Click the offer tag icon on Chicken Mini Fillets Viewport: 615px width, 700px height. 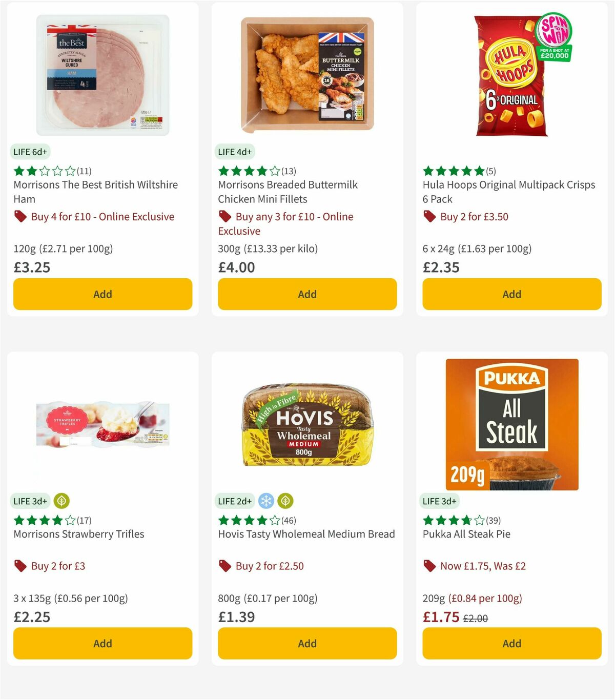[224, 217]
